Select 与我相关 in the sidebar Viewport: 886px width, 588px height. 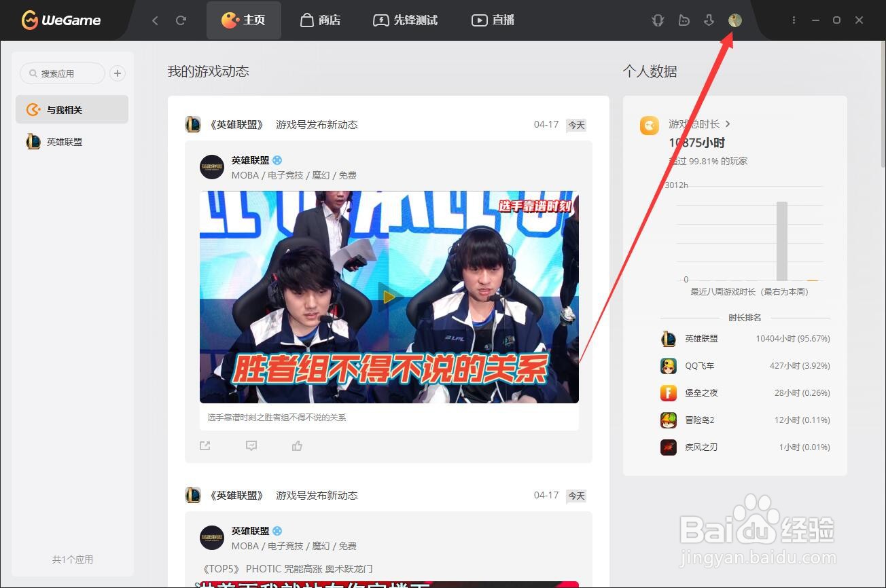[72, 109]
